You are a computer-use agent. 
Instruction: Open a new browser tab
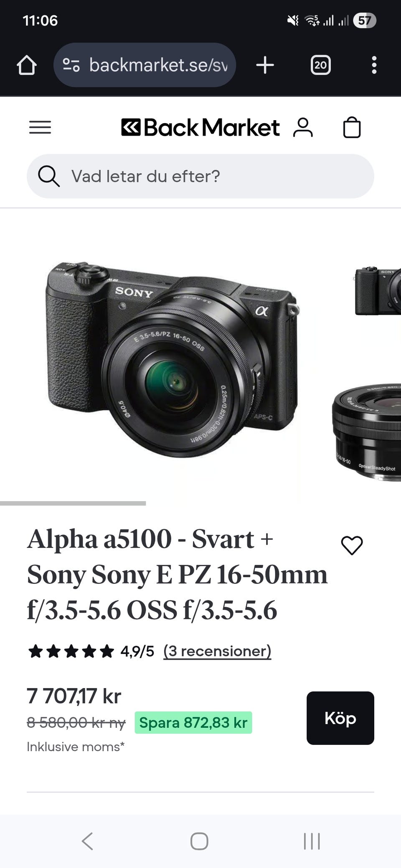click(x=265, y=65)
